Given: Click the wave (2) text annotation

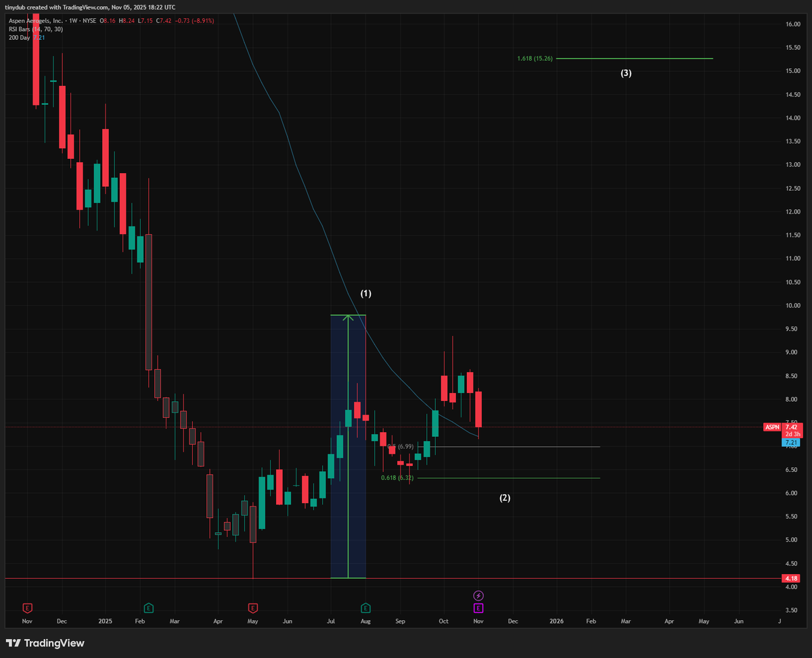Looking at the screenshot, I should click(x=505, y=498).
